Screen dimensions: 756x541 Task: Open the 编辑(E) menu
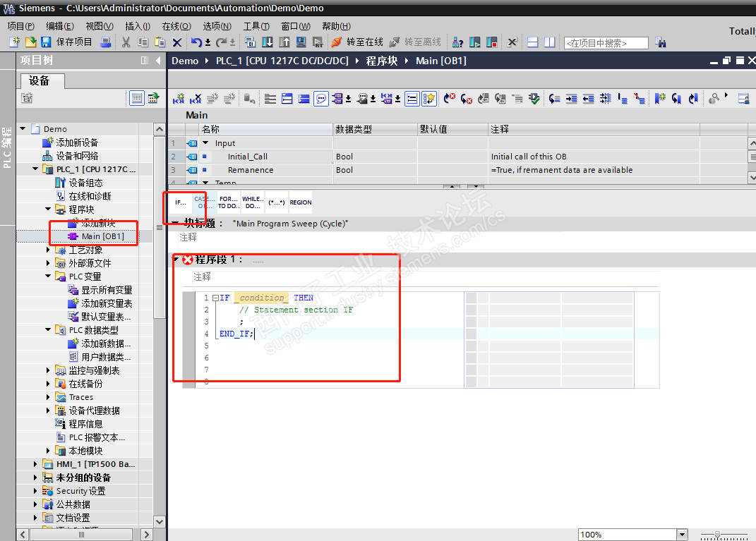60,26
